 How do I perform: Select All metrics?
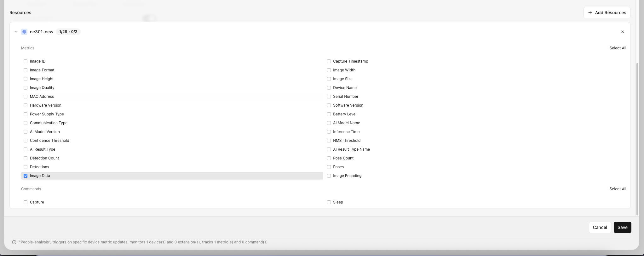[618, 48]
